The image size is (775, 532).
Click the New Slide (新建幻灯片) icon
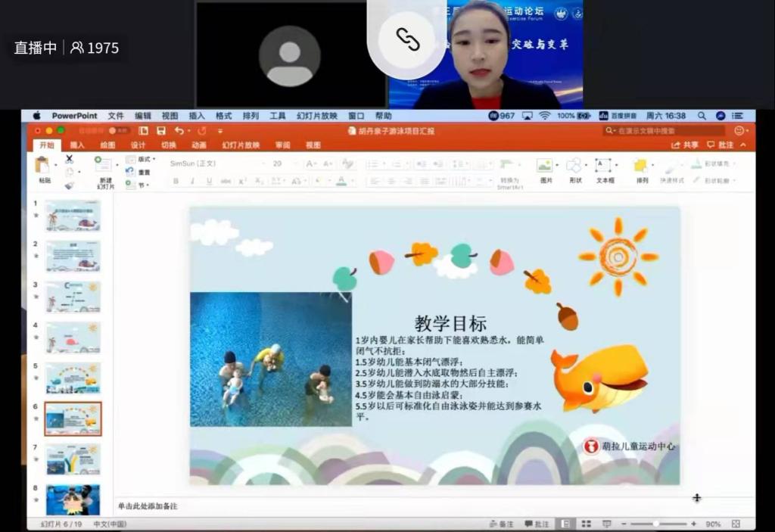tap(105, 166)
